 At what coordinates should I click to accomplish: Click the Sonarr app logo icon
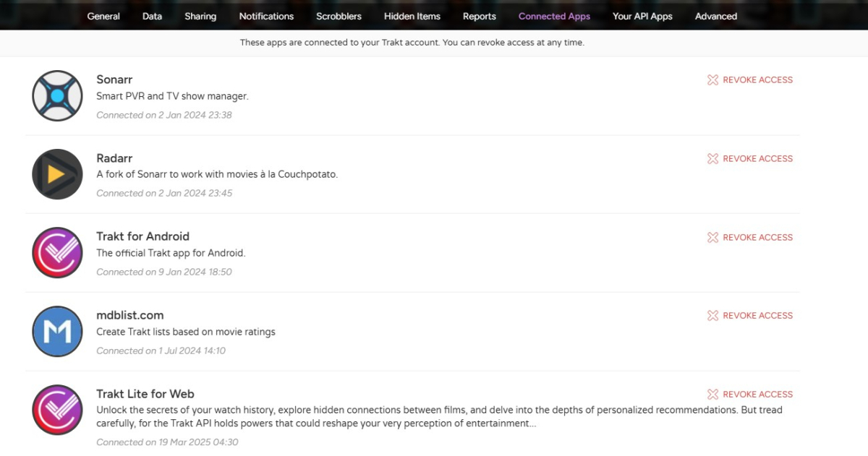point(57,95)
